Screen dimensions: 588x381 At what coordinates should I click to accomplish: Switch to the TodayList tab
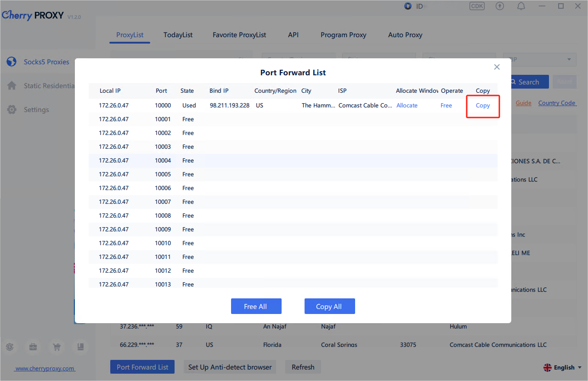(x=178, y=35)
